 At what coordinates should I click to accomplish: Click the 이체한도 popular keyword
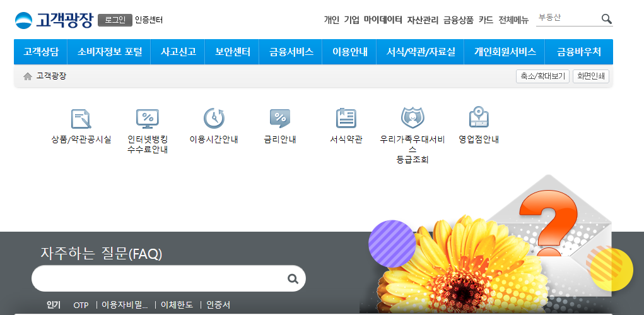click(x=177, y=305)
